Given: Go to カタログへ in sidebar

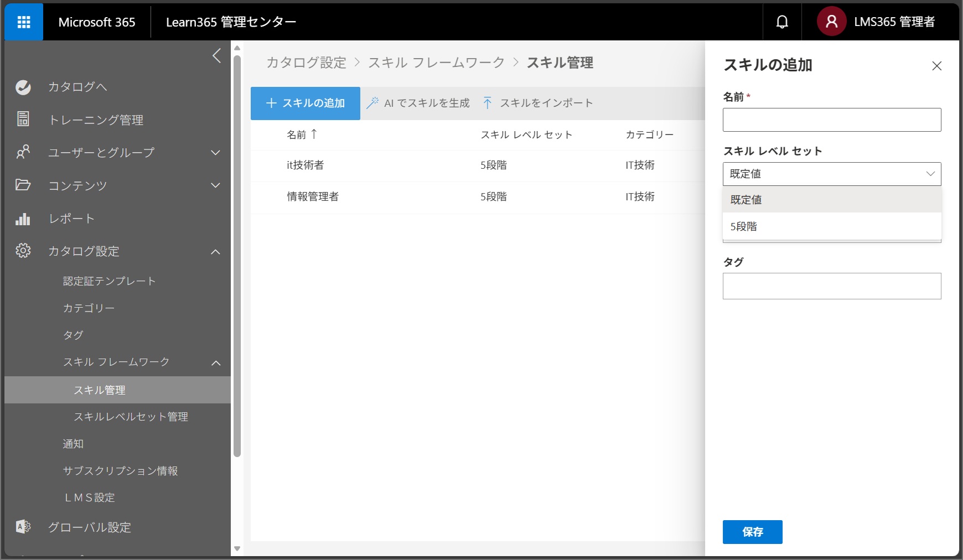Looking at the screenshot, I should [x=77, y=87].
